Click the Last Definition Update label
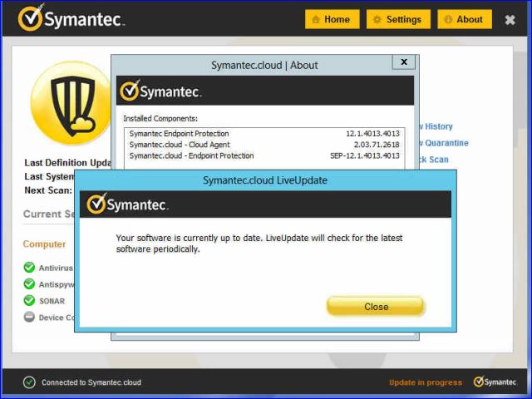 click(67, 163)
